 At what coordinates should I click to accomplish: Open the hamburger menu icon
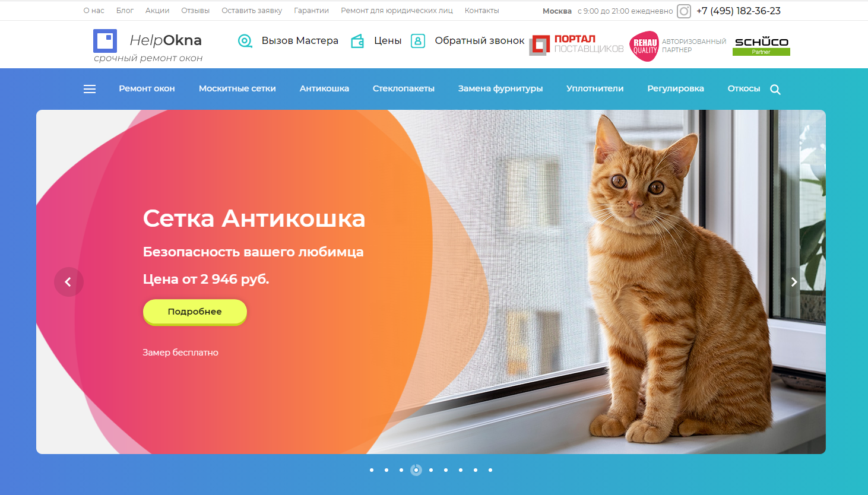pyautogui.click(x=90, y=89)
